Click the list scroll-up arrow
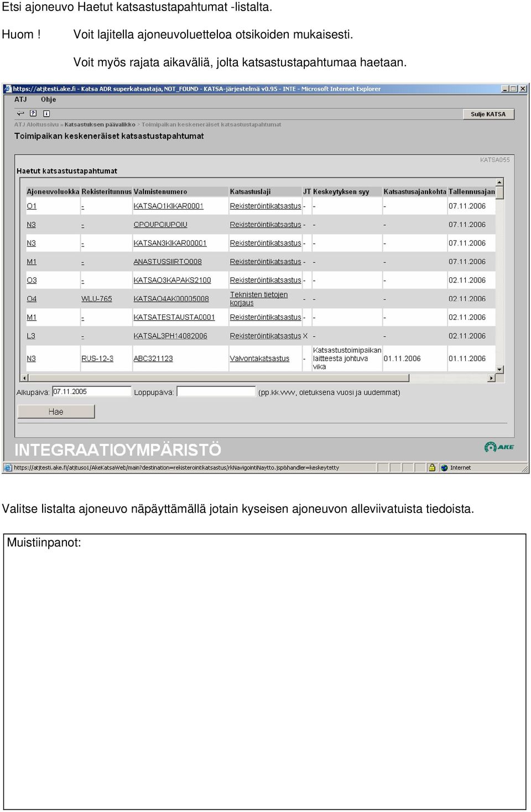 [500, 182]
